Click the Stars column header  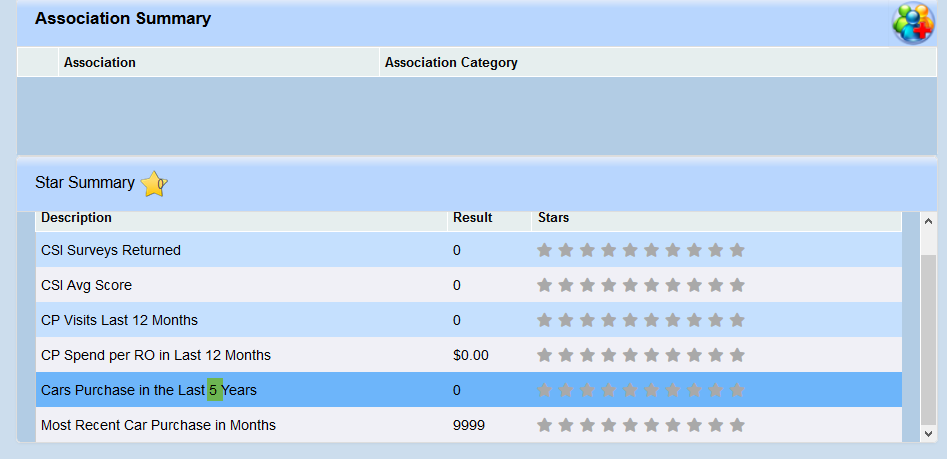(553, 218)
